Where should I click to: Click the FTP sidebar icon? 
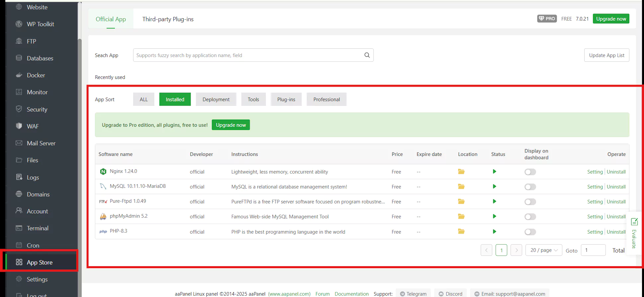point(19,41)
